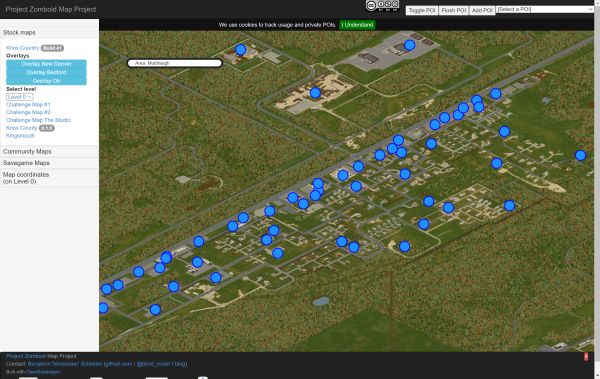The image size is (600, 379).
Task: Select the lone POI marker at the town's southern loop road
Action: (x=404, y=246)
